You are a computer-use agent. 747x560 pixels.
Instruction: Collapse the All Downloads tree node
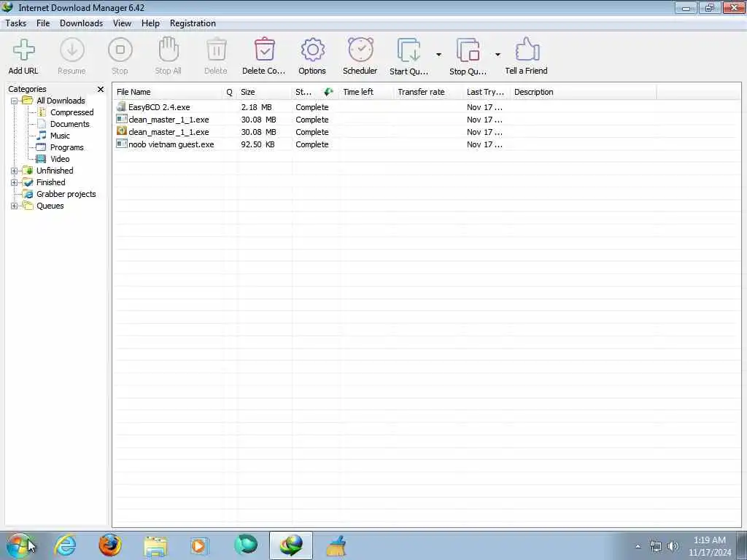point(15,101)
